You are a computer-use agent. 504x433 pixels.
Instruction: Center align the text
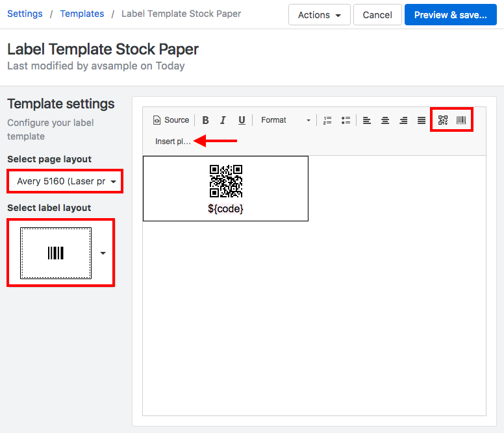[385, 120]
